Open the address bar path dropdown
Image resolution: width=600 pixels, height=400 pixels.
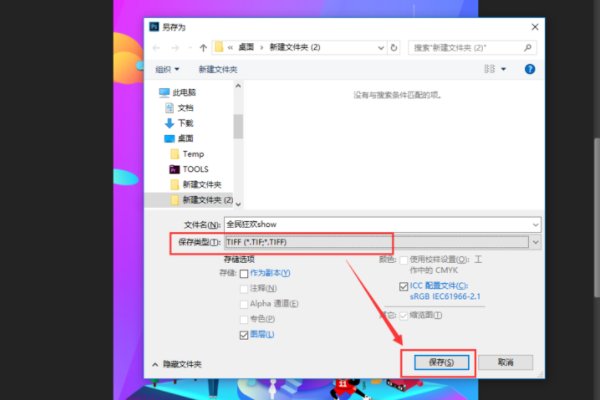tap(381, 48)
